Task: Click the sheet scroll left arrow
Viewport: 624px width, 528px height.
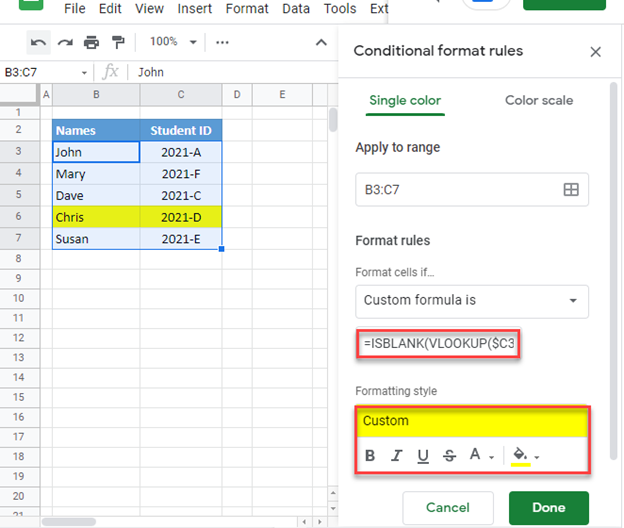Action: click(304, 521)
